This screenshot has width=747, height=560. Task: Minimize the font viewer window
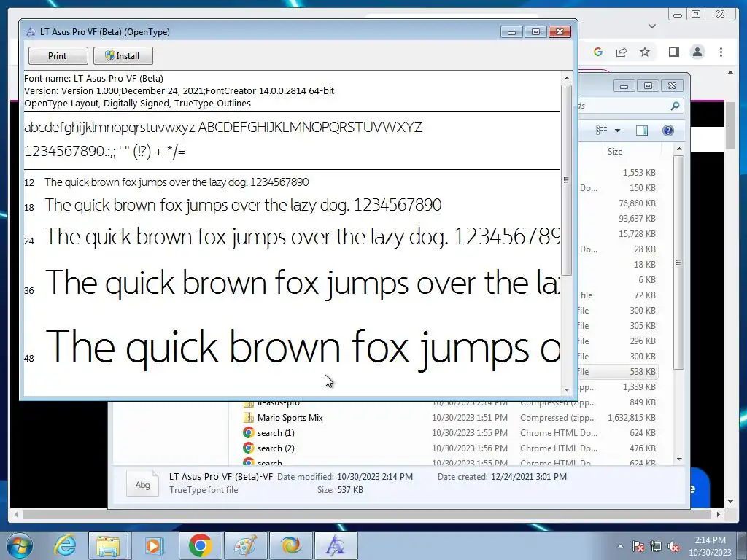pos(511,32)
